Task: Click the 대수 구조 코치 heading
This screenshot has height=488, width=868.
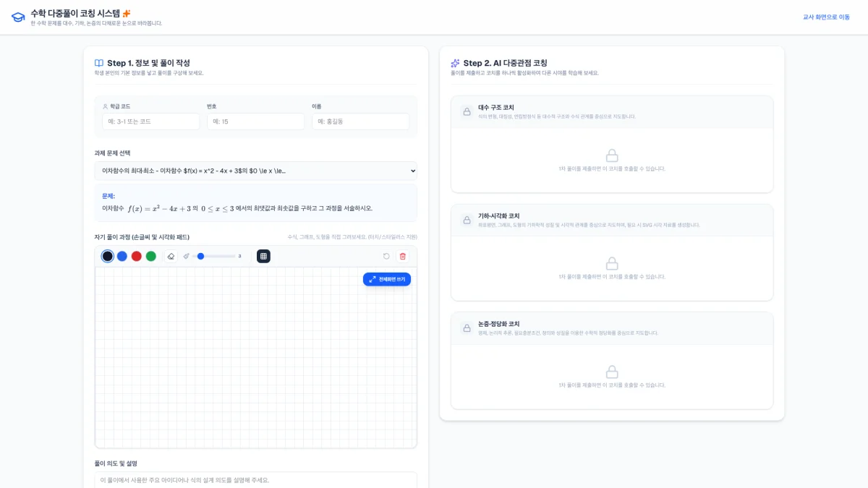Action: coord(496,107)
